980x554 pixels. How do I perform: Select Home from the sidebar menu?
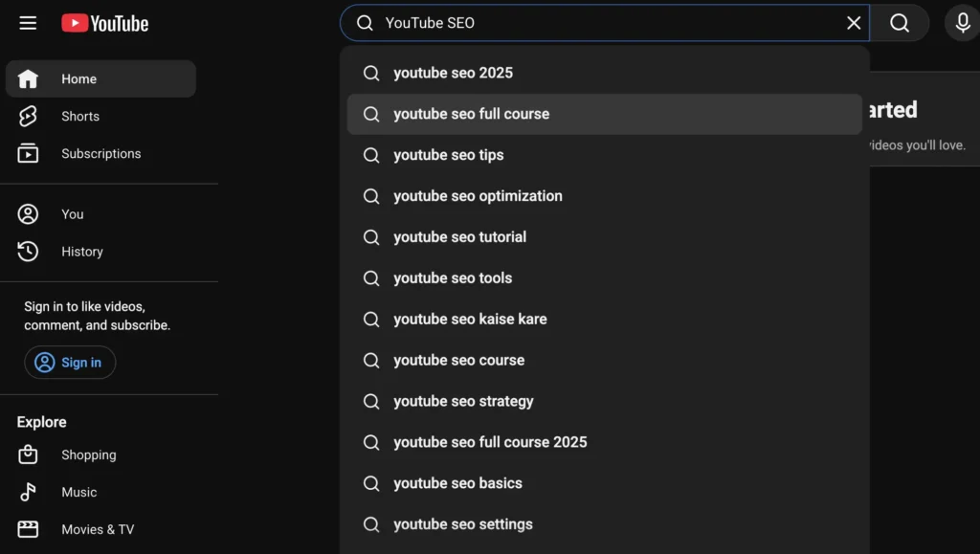click(78, 78)
